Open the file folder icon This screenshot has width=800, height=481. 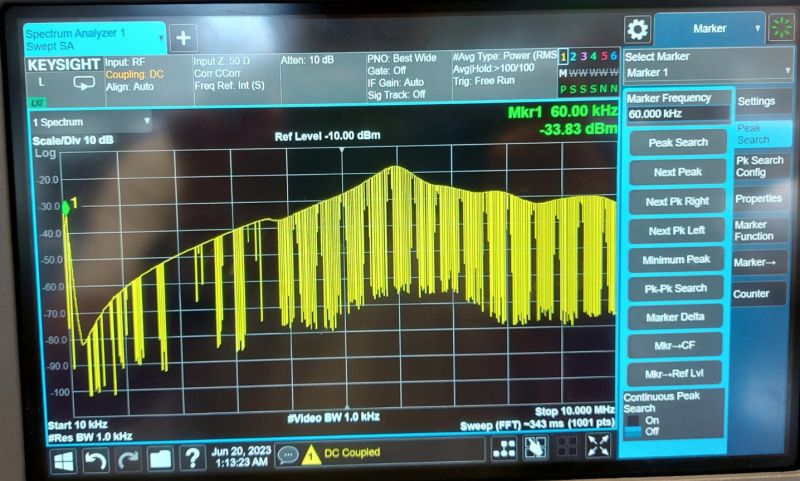[x=160, y=459]
